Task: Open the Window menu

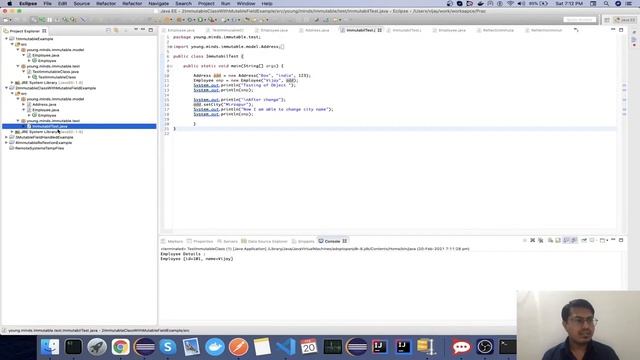Action: pos(246,3)
